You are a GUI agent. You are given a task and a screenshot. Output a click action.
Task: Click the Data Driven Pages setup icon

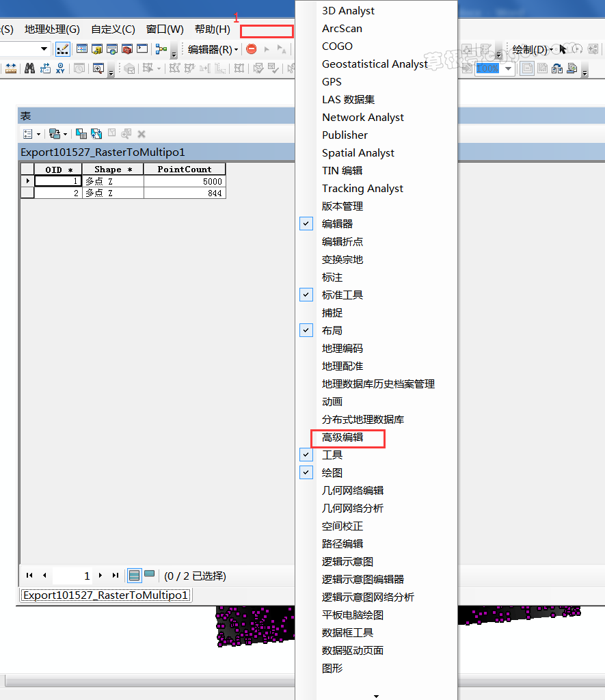(572, 68)
